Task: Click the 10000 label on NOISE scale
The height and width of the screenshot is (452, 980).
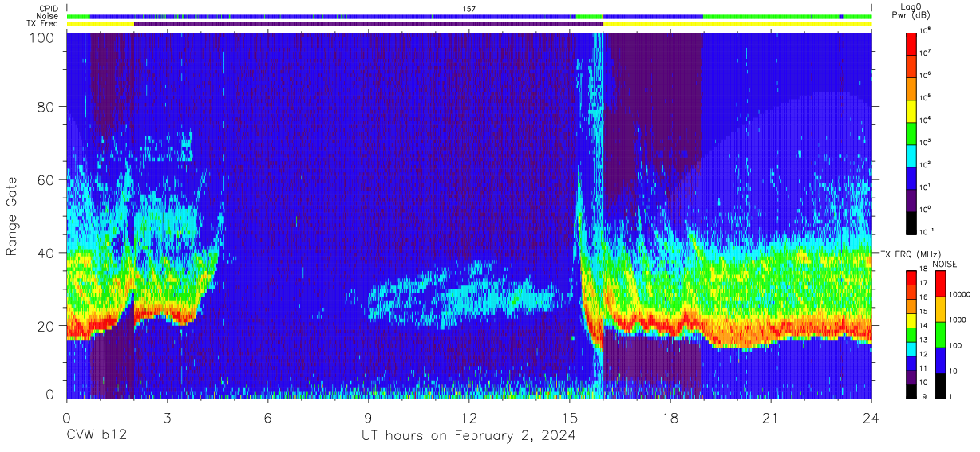Action: click(959, 295)
